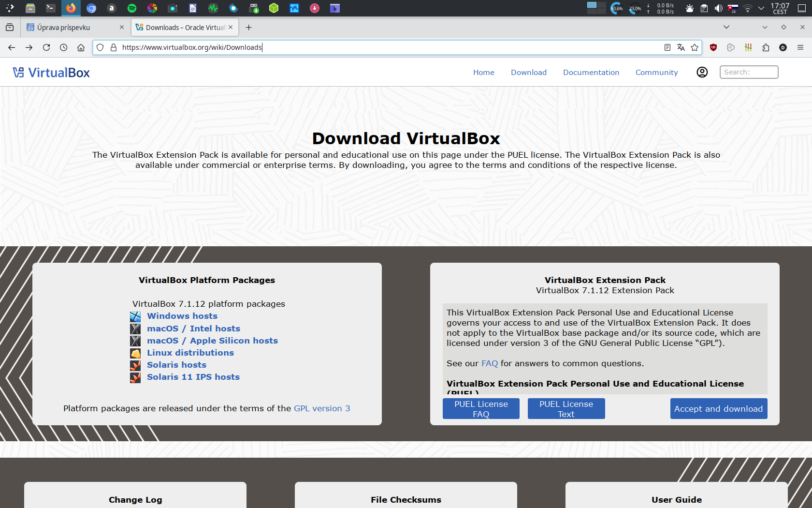
Task: Click the Change Log card heading
Action: (135, 500)
